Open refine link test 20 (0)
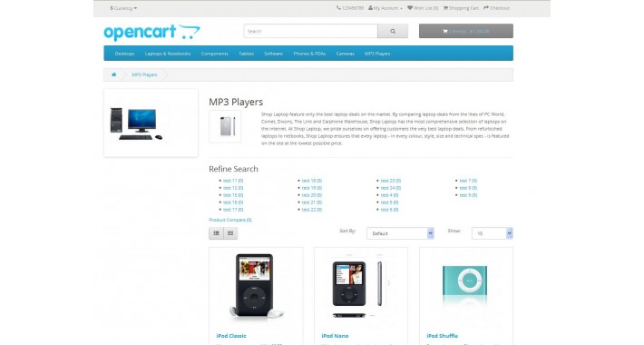Viewport: 644px width, 345px height. 312,195
